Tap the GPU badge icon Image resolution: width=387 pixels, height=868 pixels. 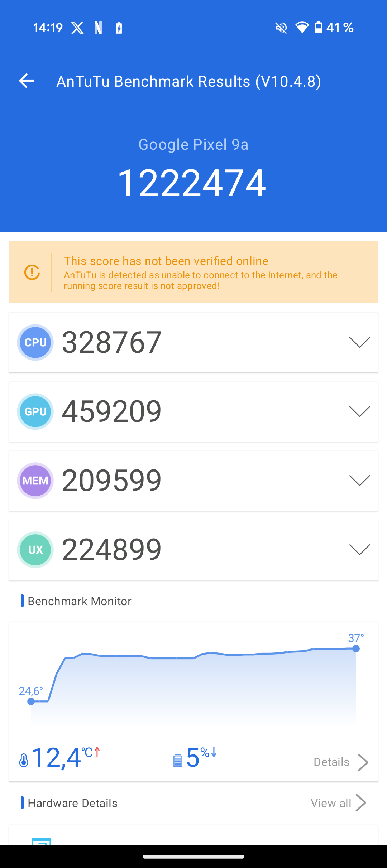point(35,411)
